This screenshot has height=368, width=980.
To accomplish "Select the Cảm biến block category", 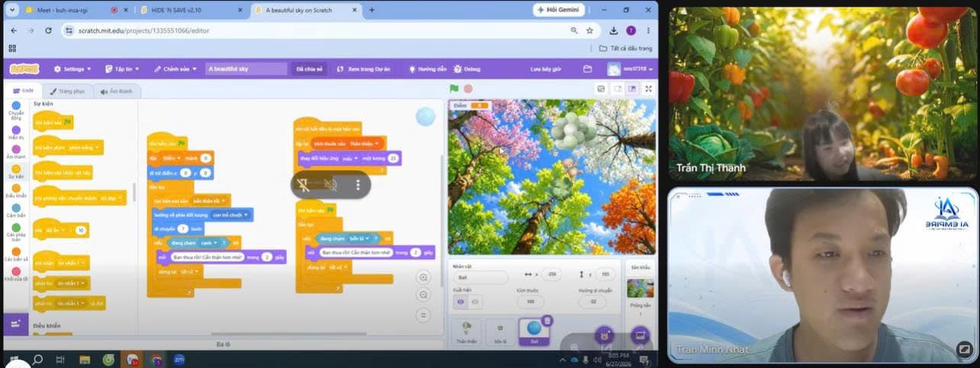I will click(x=16, y=209).
